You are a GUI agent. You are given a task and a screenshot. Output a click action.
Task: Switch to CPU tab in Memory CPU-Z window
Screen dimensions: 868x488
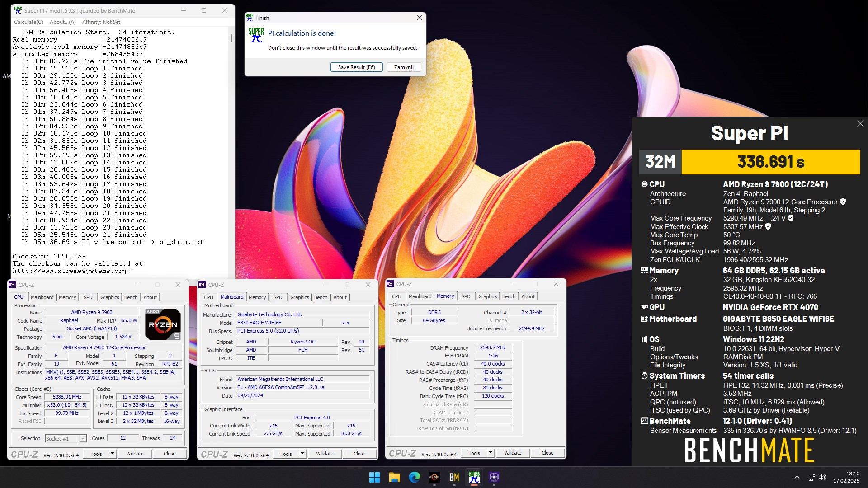click(x=396, y=296)
